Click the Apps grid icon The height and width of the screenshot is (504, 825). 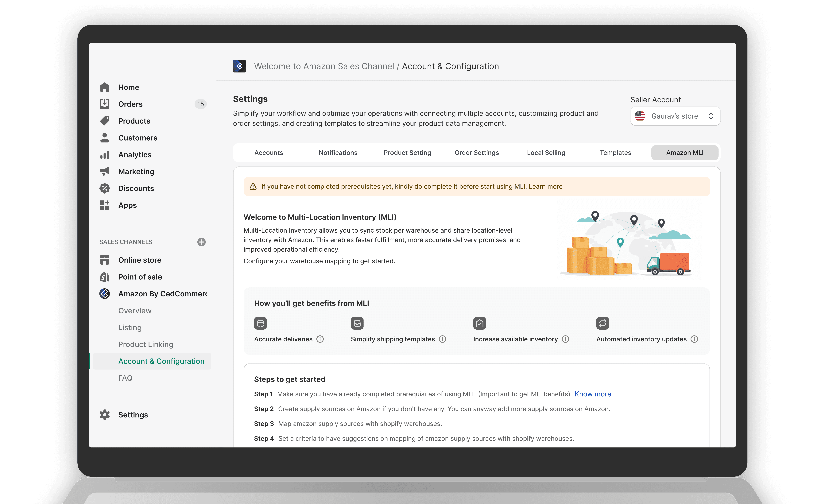(x=104, y=205)
